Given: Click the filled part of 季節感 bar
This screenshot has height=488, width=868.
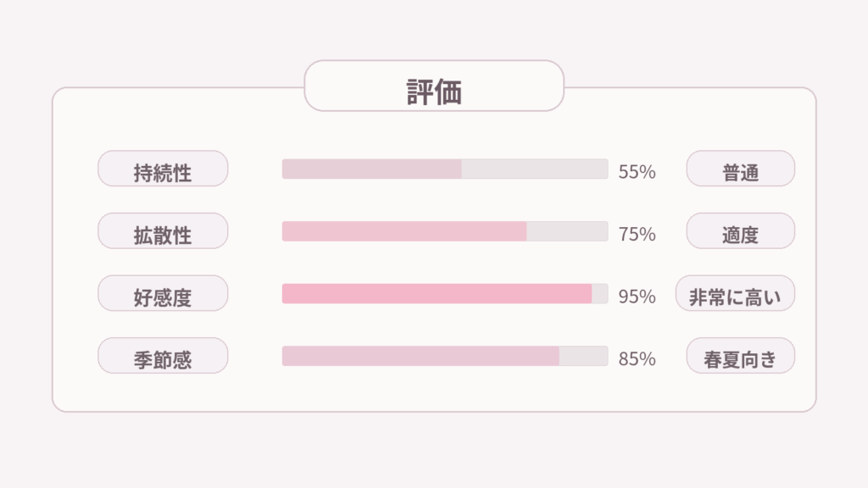Looking at the screenshot, I should (420, 356).
